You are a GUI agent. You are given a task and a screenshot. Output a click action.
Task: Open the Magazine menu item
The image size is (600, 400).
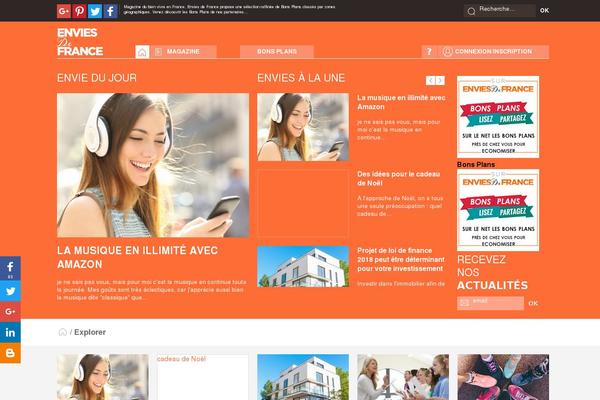pos(183,52)
